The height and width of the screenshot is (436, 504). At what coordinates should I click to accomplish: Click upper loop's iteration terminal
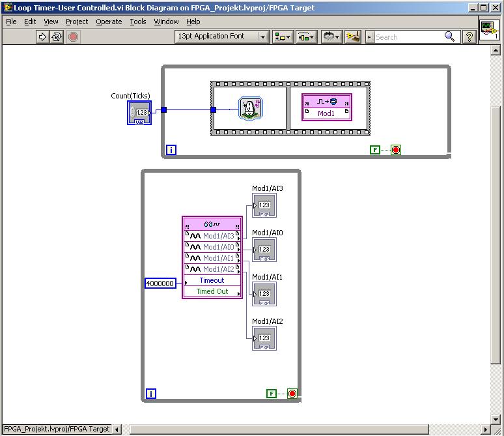tap(171, 150)
